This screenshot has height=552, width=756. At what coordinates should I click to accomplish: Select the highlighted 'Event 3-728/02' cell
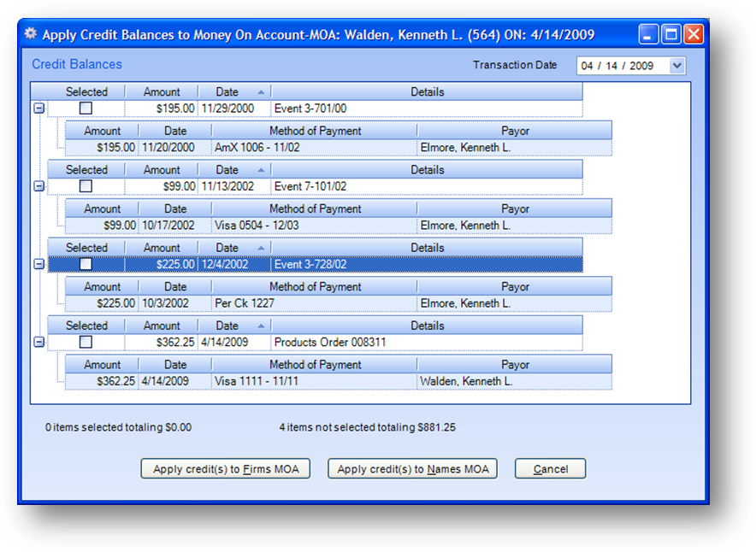(x=427, y=264)
